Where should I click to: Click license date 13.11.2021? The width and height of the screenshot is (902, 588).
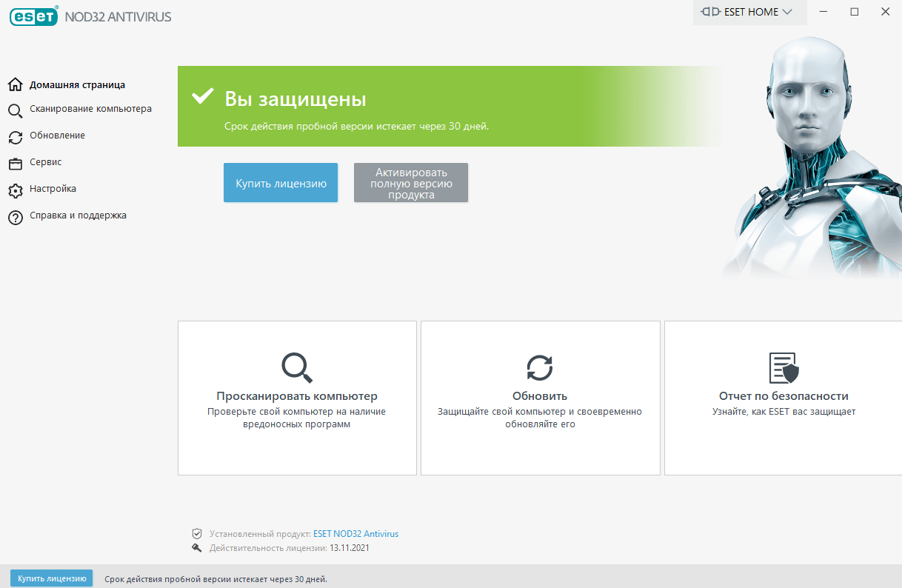[x=350, y=548]
